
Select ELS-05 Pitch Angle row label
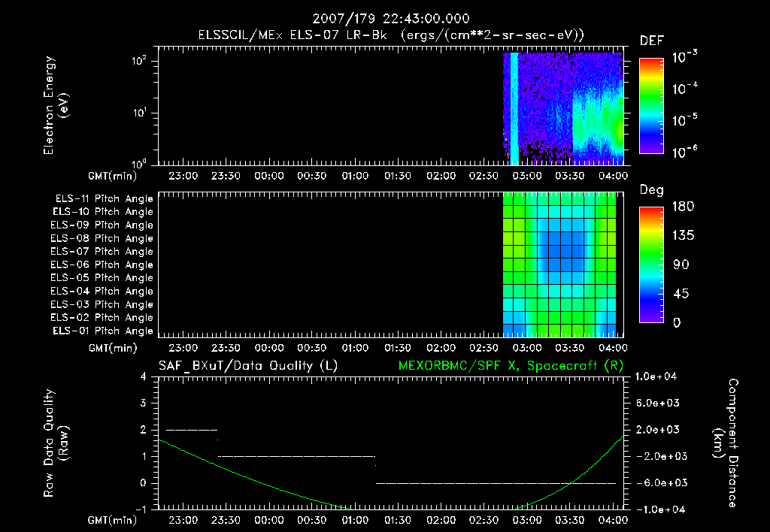click(102, 278)
